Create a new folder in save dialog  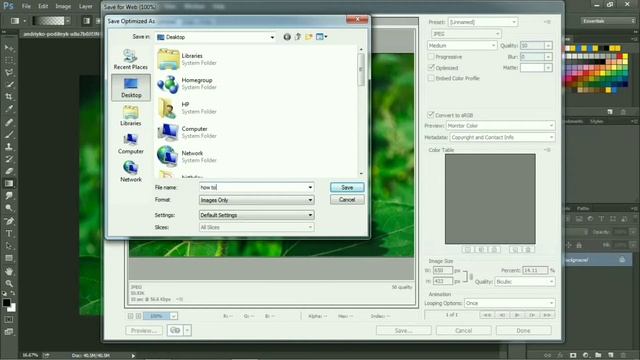(x=309, y=37)
